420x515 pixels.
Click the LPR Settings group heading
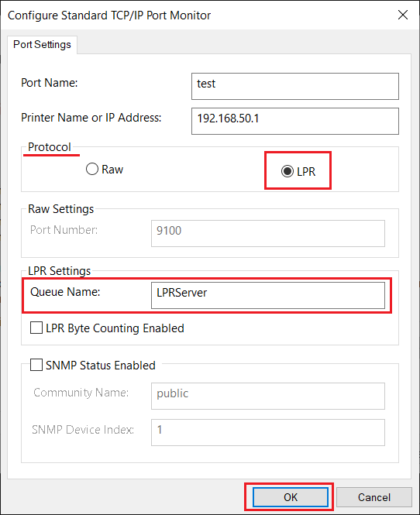[59, 271]
